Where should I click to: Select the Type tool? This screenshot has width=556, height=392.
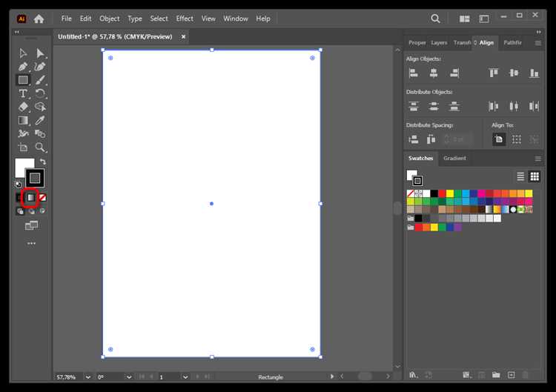[x=23, y=93]
